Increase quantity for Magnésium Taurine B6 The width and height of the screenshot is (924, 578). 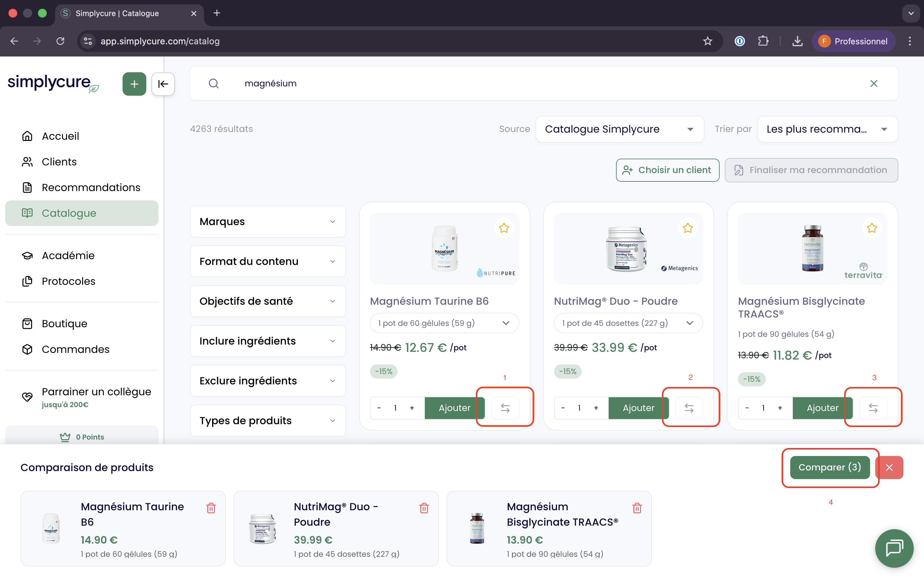click(412, 408)
